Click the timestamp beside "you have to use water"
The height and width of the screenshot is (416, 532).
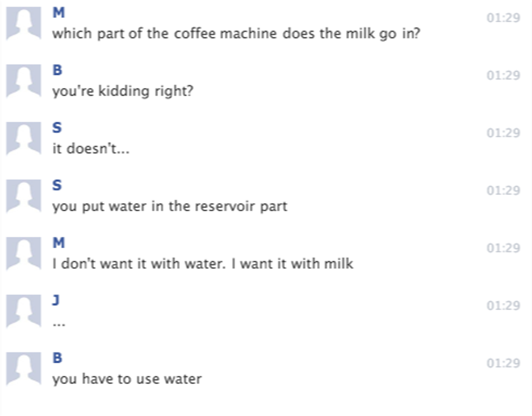point(503,363)
